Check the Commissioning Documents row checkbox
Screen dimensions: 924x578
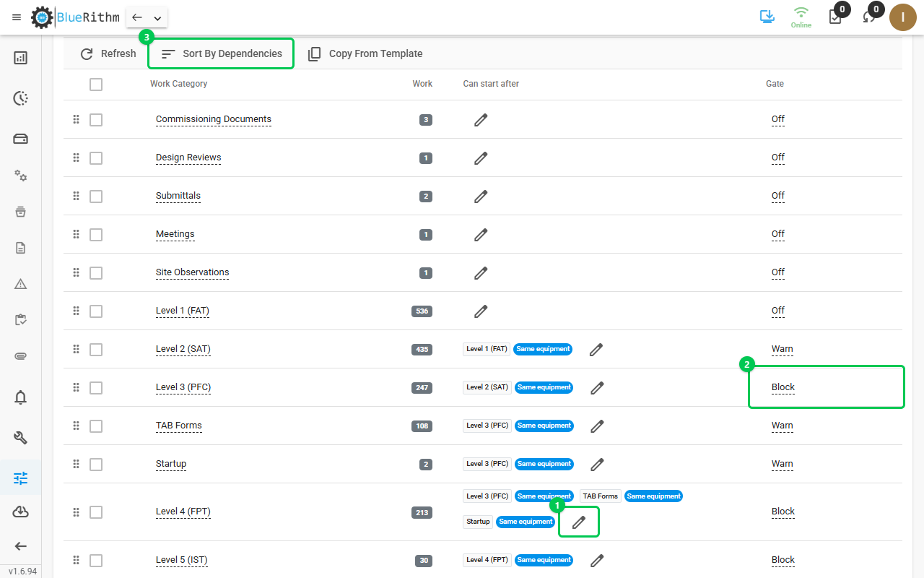[x=96, y=120]
